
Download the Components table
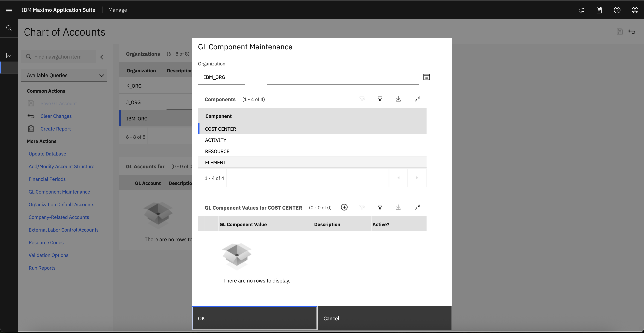point(398,99)
